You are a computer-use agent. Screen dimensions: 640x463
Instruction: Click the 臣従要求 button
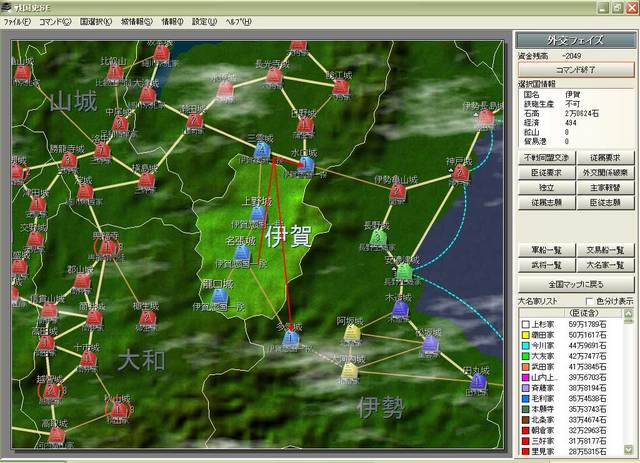[547, 173]
